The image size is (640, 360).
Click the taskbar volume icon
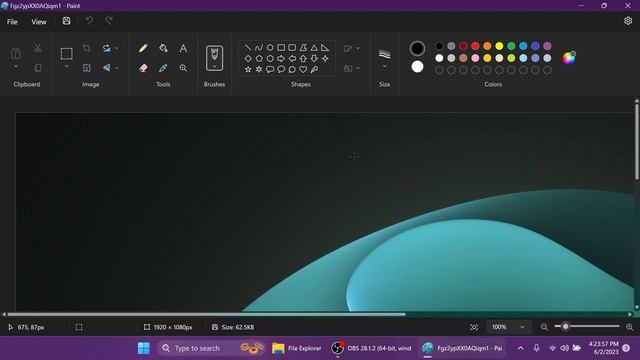point(564,348)
